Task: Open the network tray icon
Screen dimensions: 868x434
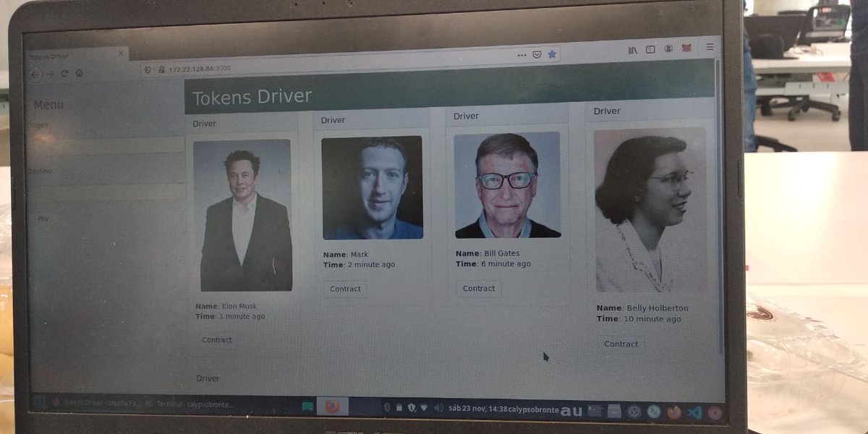Action: click(424, 408)
